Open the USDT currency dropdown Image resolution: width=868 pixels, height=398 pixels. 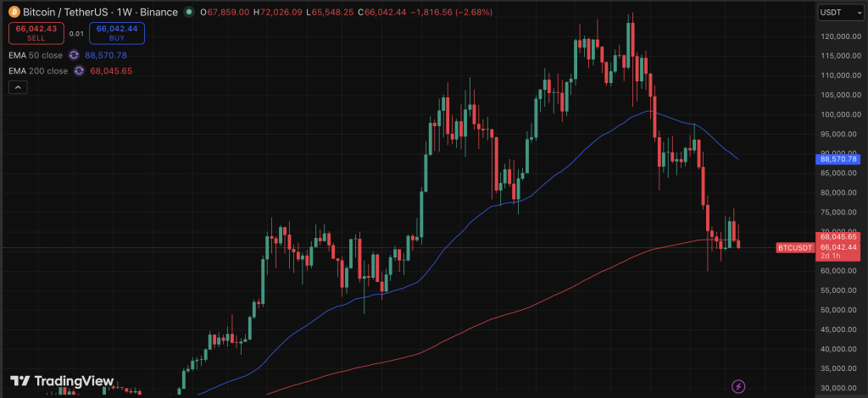click(837, 12)
